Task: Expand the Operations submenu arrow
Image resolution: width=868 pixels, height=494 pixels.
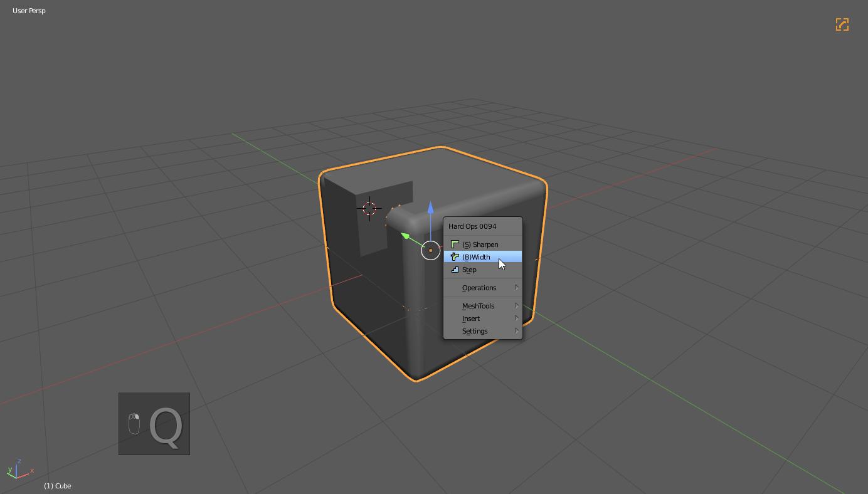Action: click(x=516, y=288)
